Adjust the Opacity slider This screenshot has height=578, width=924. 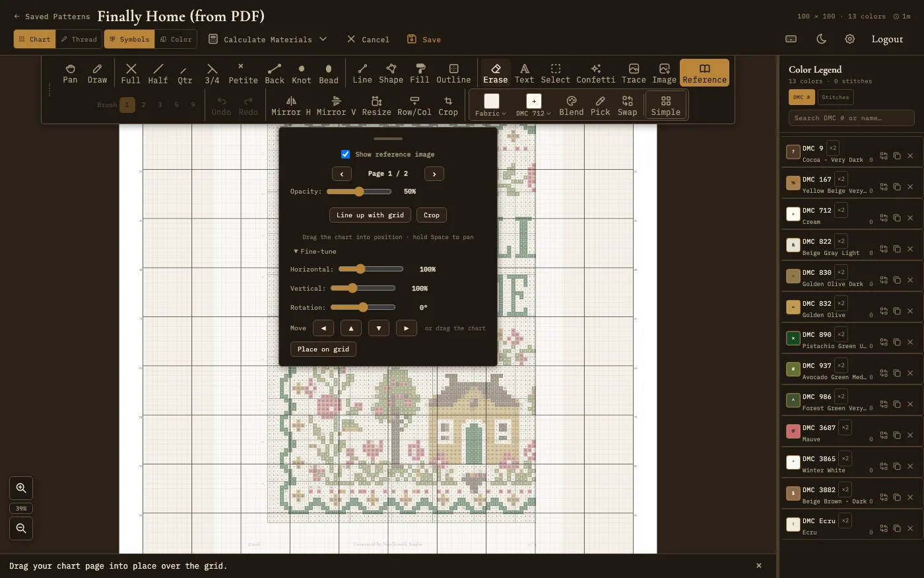tap(359, 192)
